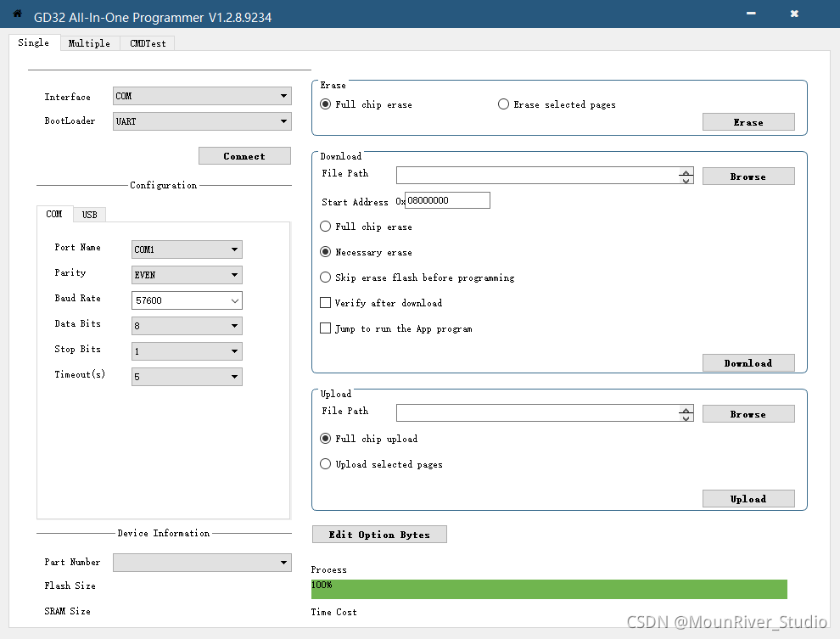
Task: Click the Download button
Action: 748,362
